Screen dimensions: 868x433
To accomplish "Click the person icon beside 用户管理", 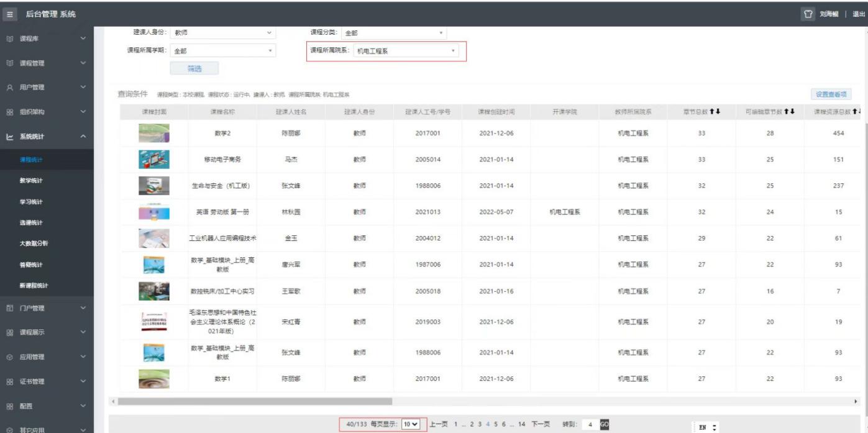I will tap(10, 88).
